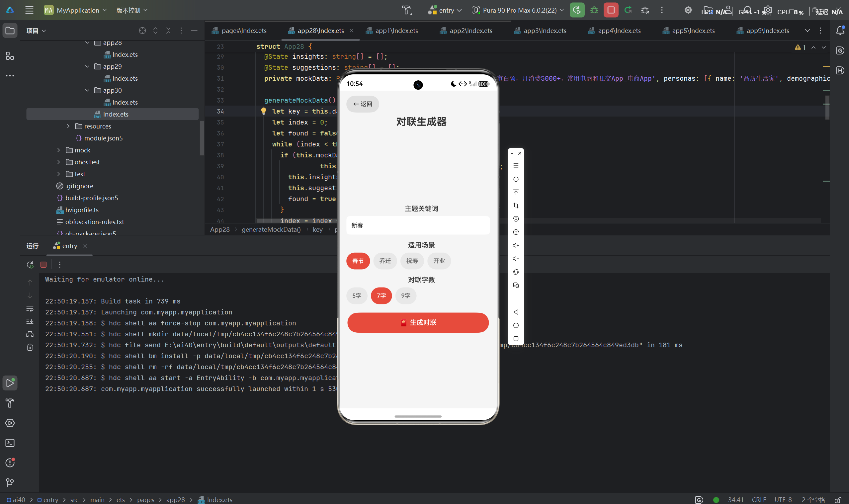
Task: Open the more actions menu in top toolbar
Action: (x=662, y=10)
